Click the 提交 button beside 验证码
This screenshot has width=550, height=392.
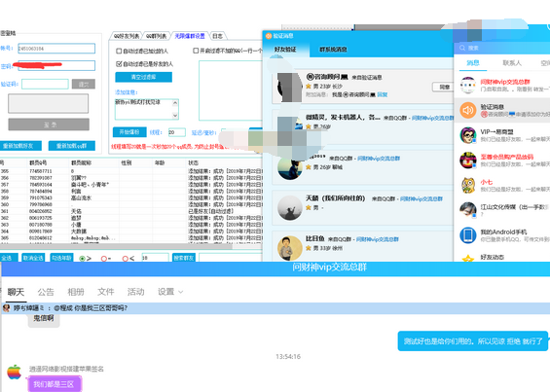(x=84, y=85)
